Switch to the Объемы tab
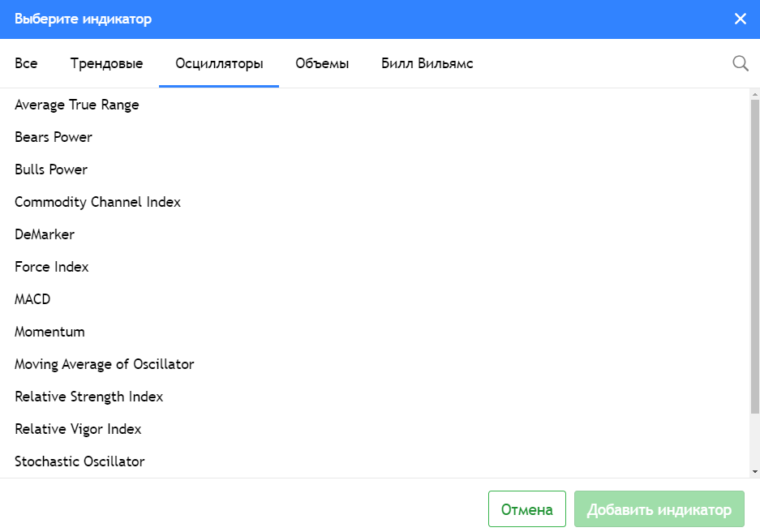760x532 pixels. [x=322, y=63]
